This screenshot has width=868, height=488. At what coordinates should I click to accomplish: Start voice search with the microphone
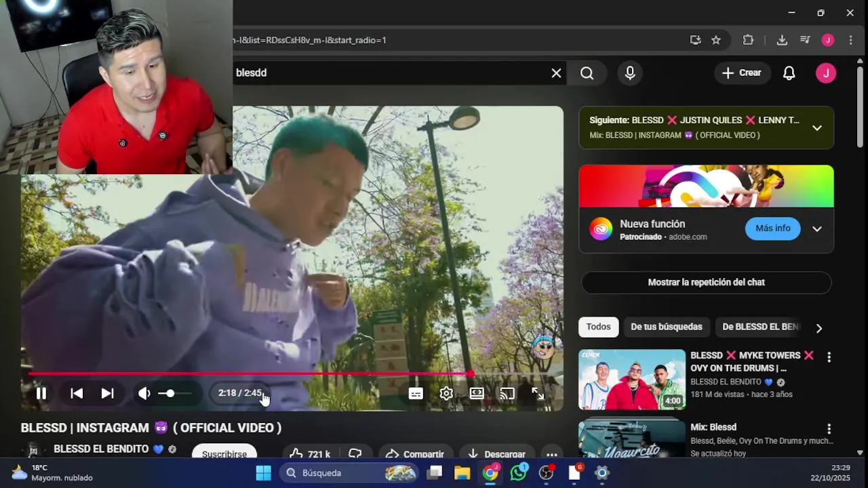[630, 73]
